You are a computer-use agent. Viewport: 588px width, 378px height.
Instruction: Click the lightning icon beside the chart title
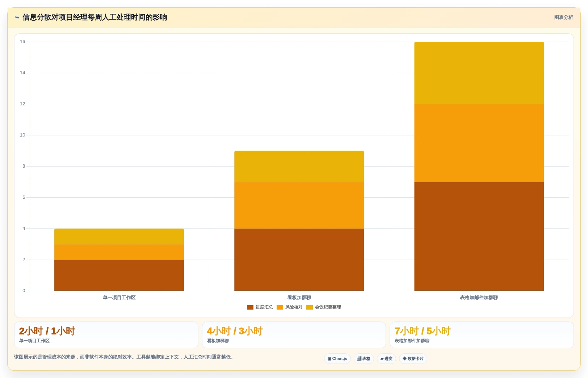[17, 17]
